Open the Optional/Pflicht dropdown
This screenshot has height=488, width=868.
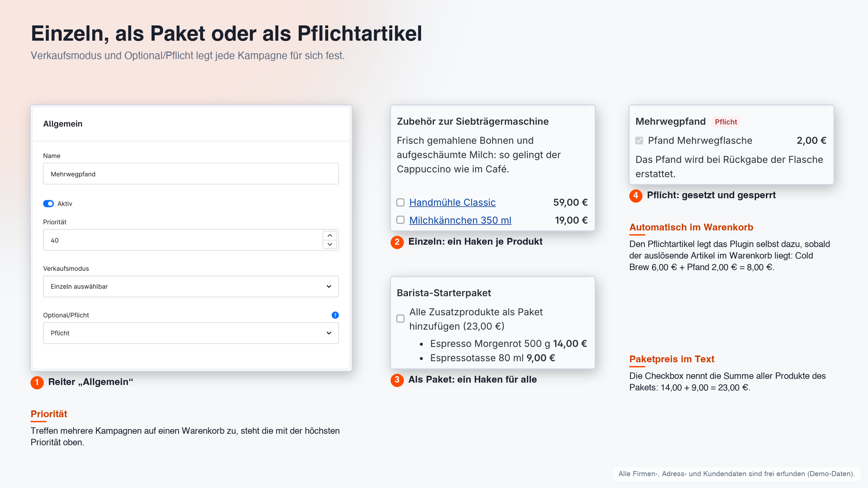pyautogui.click(x=191, y=333)
